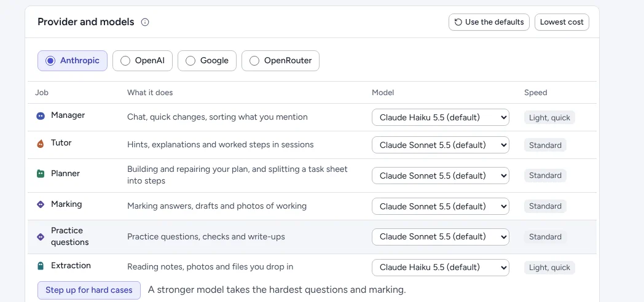The width and height of the screenshot is (644, 302).
Task: Click the Model column header
Action: [383, 93]
